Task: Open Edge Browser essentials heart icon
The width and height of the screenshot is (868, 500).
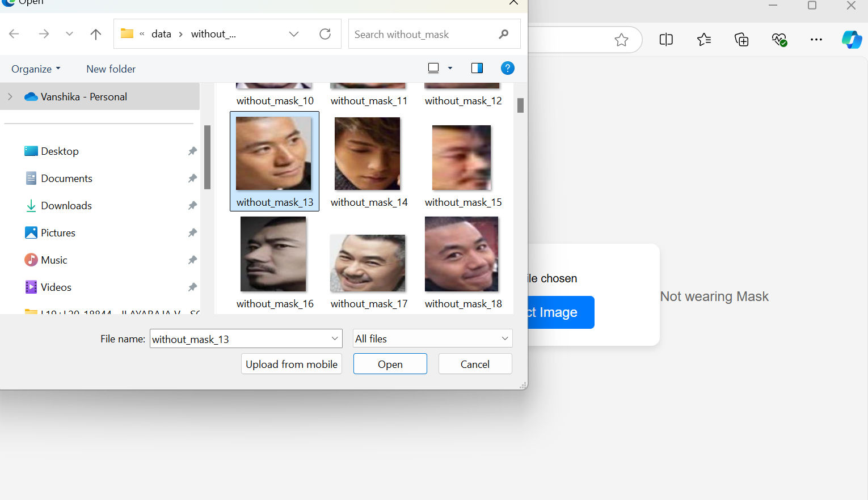Action: [779, 40]
